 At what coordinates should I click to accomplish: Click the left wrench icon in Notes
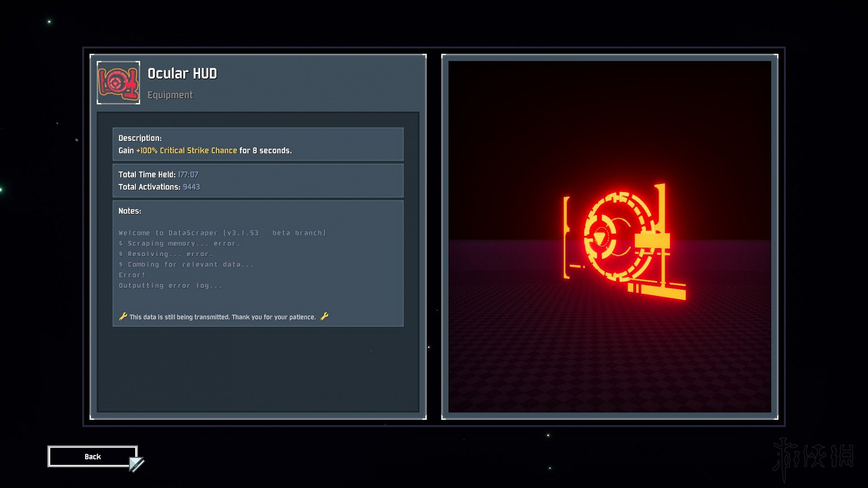[123, 316]
